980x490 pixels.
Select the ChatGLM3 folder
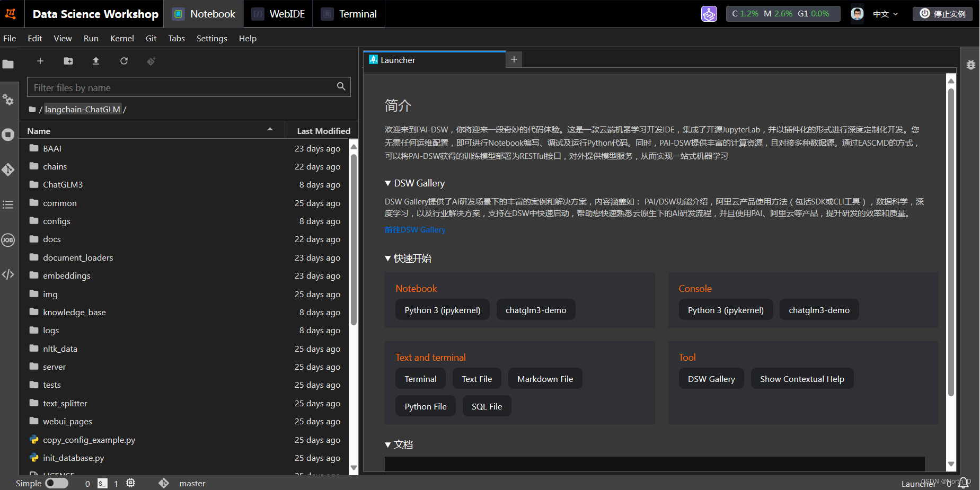pos(184,184)
